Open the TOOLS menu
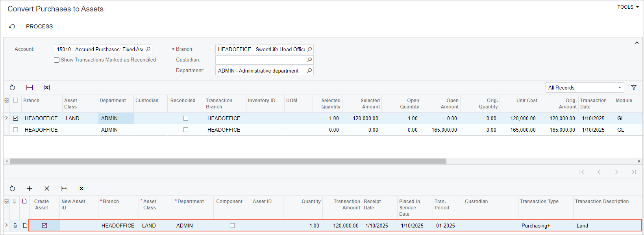This screenshot has width=644, height=235. coord(627,7)
